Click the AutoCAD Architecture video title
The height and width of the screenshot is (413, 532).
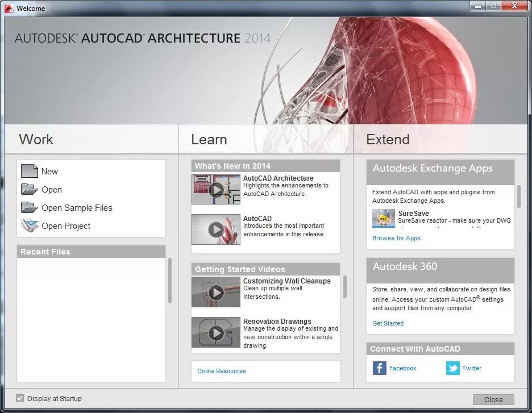(278, 178)
